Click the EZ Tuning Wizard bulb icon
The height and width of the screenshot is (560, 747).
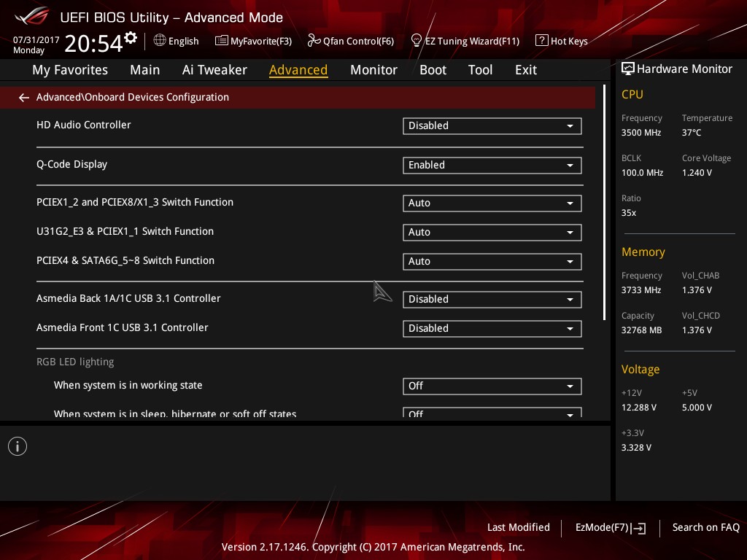coord(416,41)
